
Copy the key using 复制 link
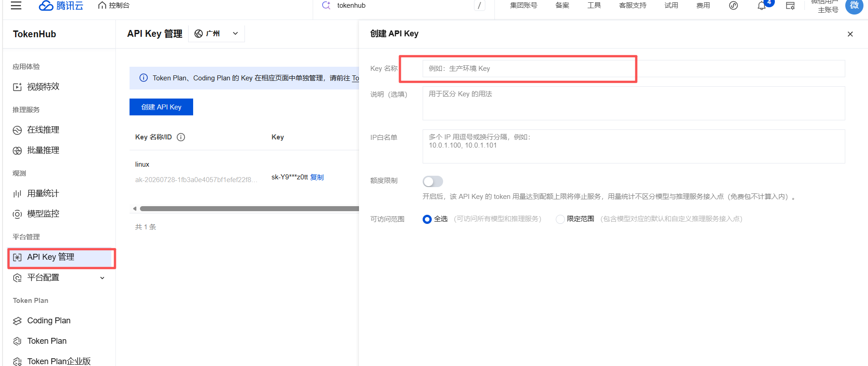317,177
